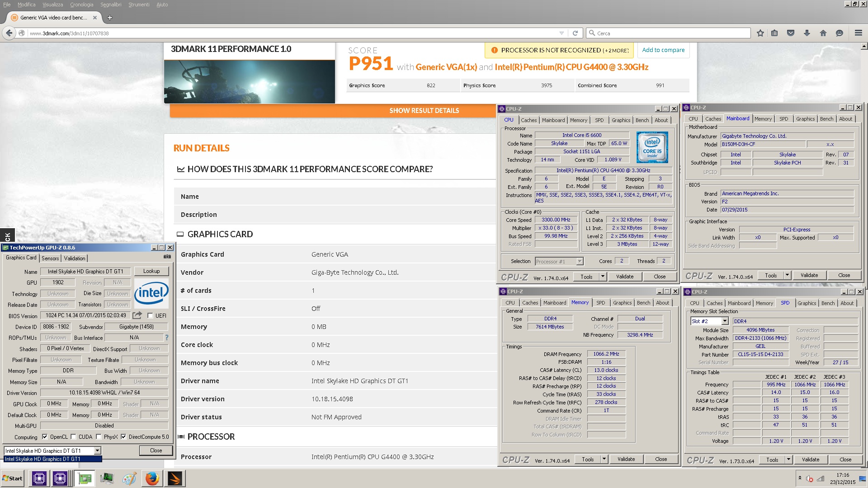Show hidden tray icons arrow
The height and width of the screenshot is (488, 868).
coord(800,478)
